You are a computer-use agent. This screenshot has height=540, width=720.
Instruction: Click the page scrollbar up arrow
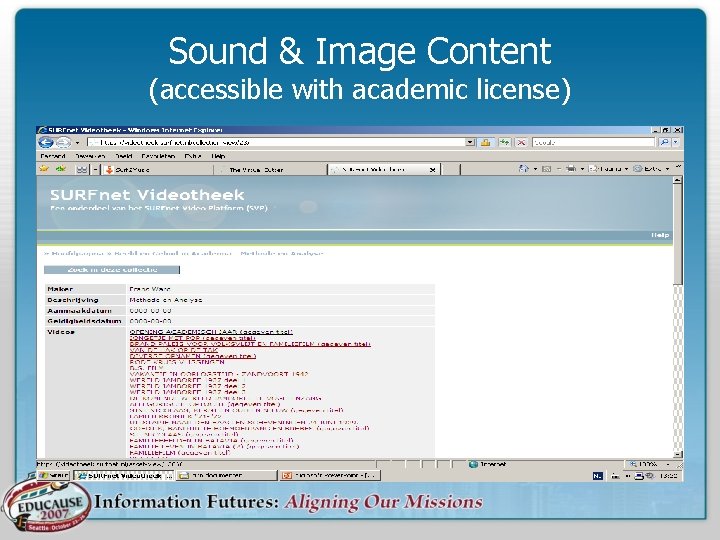pos(677,180)
